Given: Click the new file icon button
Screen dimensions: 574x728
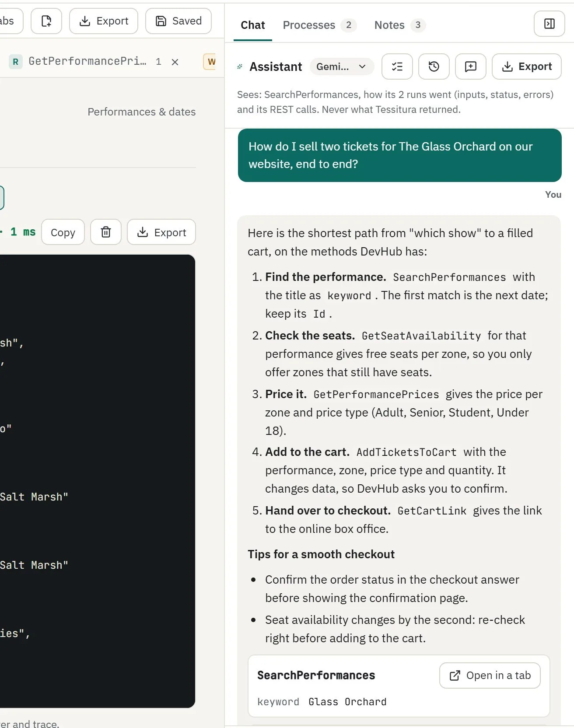Looking at the screenshot, I should [46, 21].
